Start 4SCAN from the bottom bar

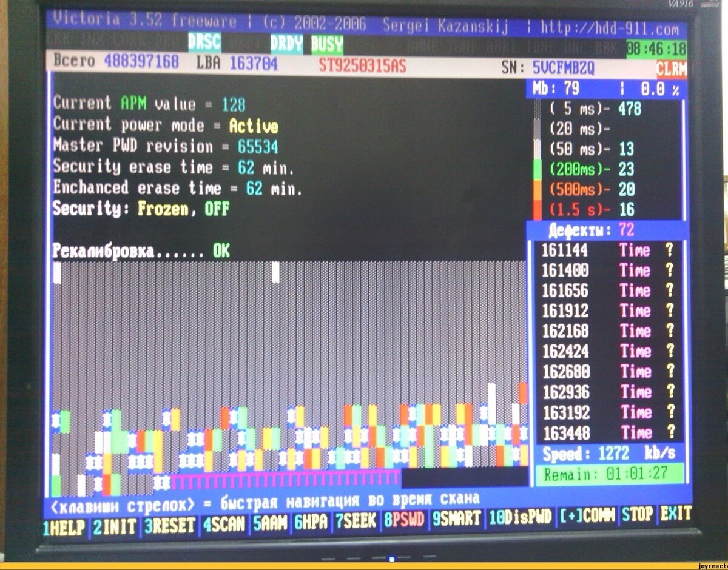224,523
